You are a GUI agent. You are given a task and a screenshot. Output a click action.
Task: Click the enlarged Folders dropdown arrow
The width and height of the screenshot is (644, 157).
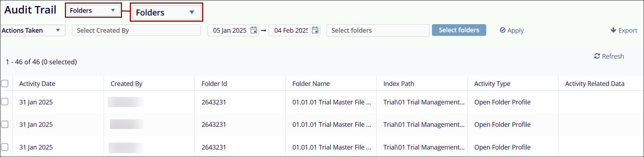pyautogui.click(x=191, y=12)
